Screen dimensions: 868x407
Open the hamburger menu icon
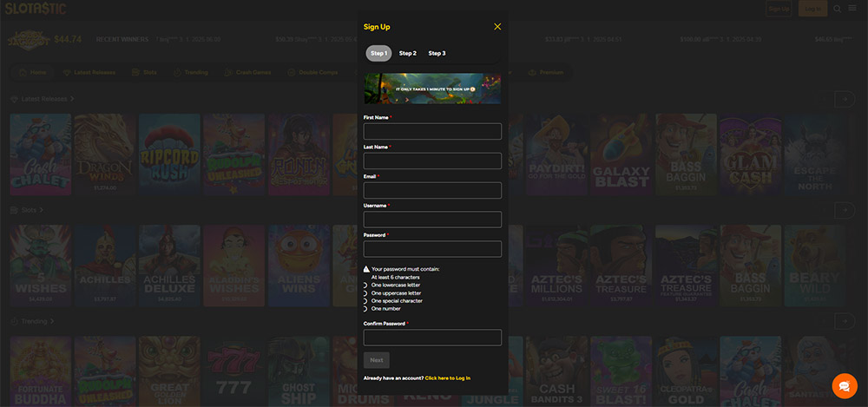point(852,9)
